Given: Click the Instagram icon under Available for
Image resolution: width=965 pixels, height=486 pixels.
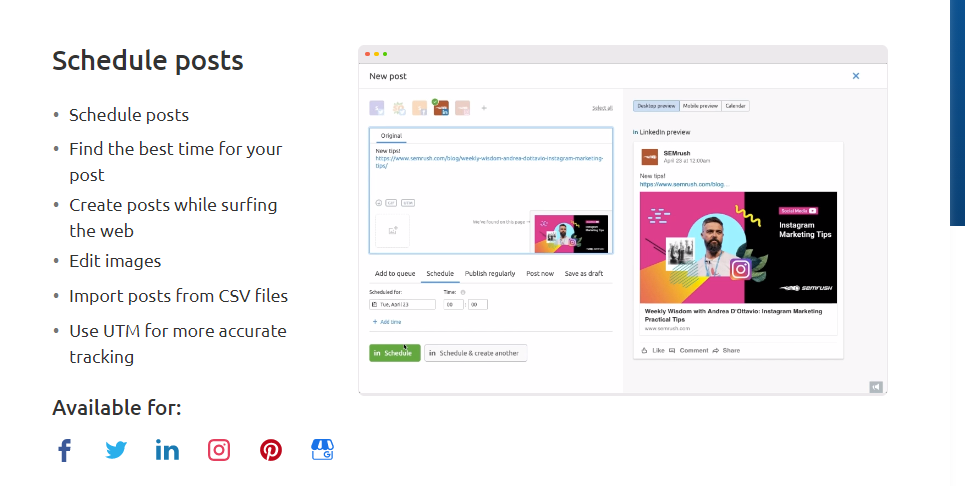Looking at the screenshot, I should (x=219, y=450).
